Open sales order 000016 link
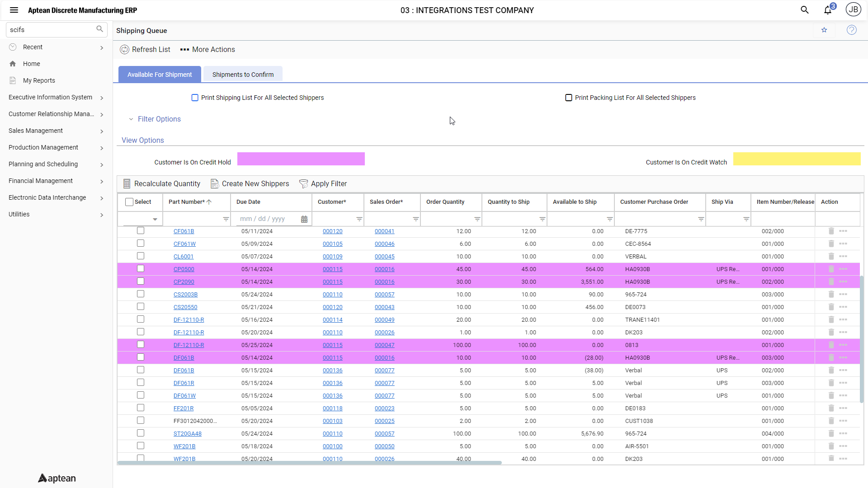 [x=384, y=269]
